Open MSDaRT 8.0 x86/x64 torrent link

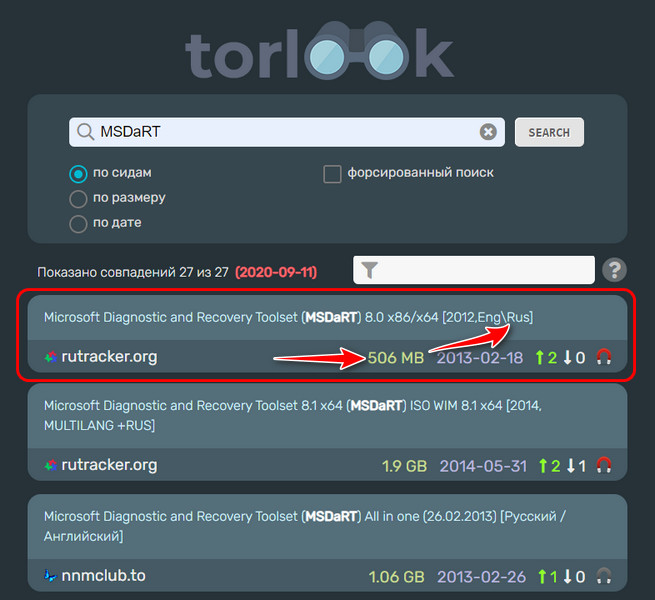click(x=288, y=317)
